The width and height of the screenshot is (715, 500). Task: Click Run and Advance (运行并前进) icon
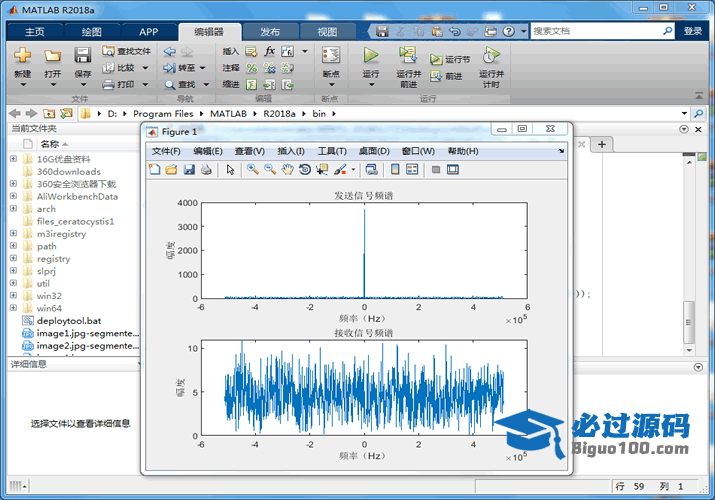(408, 55)
